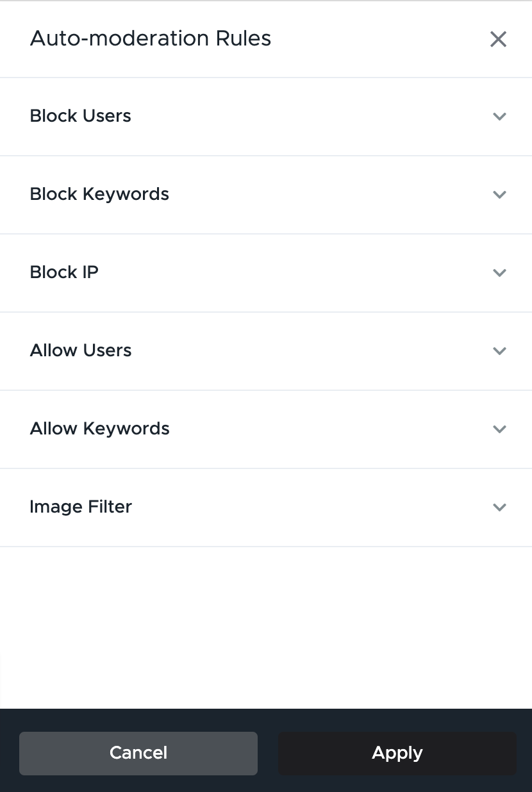Click the Allow Keywords chevron icon
Image resolution: width=532 pixels, height=792 pixels.
click(499, 429)
